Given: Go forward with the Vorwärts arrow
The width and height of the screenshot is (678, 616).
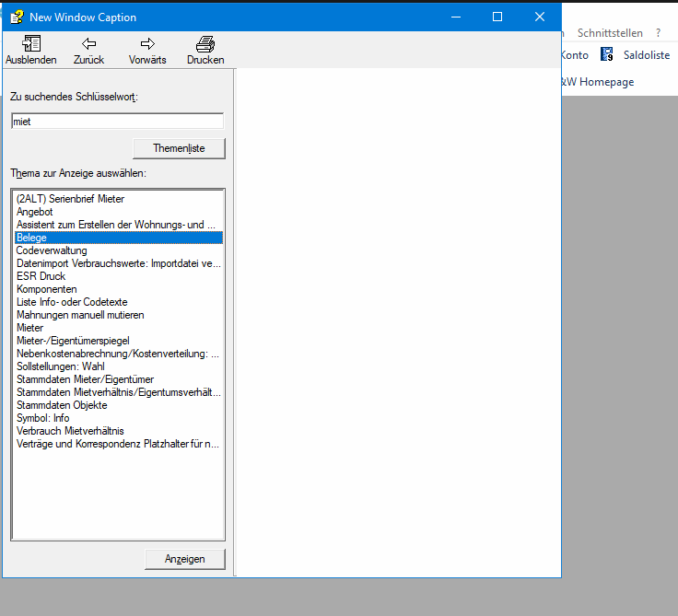Looking at the screenshot, I should (147, 43).
